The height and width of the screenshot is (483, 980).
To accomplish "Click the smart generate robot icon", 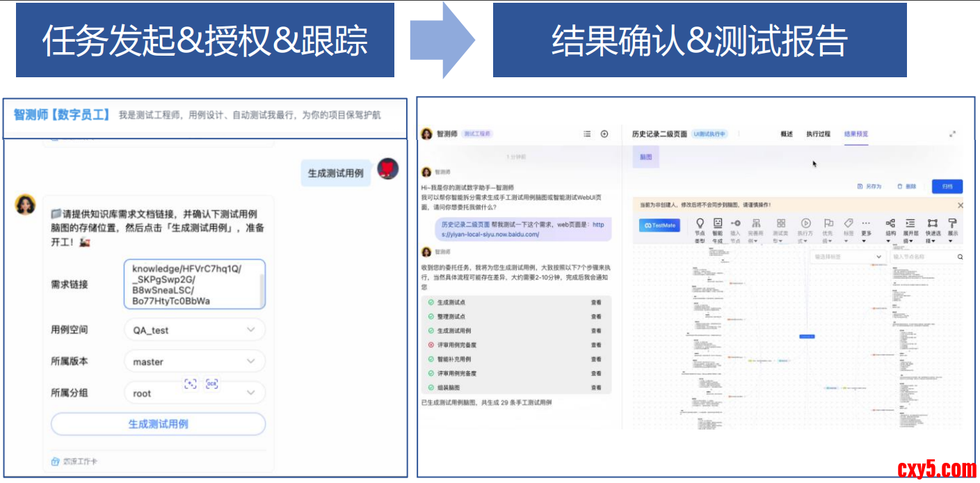I will click(718, 223).
